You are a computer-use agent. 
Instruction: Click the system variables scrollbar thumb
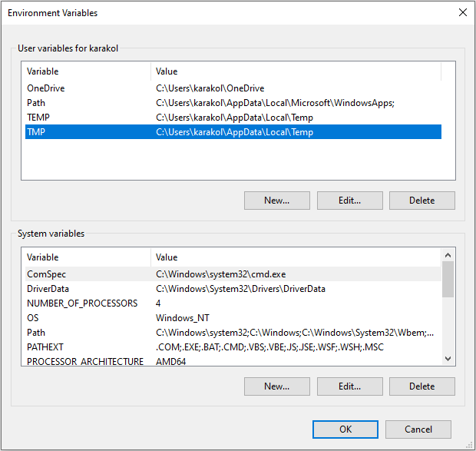[448, 279]
